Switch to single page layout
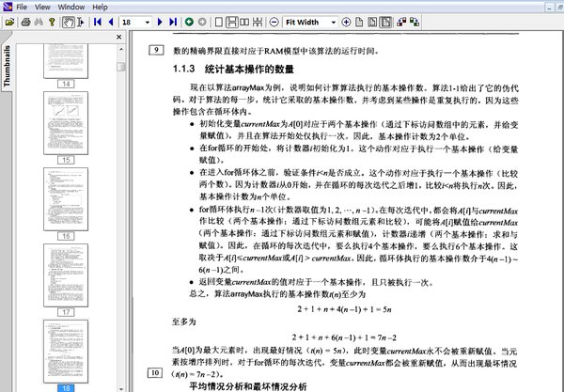This screenshot has height=392, width=564. 219,23
